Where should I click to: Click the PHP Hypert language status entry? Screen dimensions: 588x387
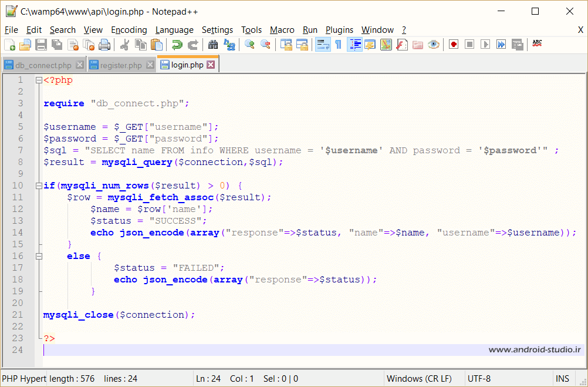[x=25, y=379]
